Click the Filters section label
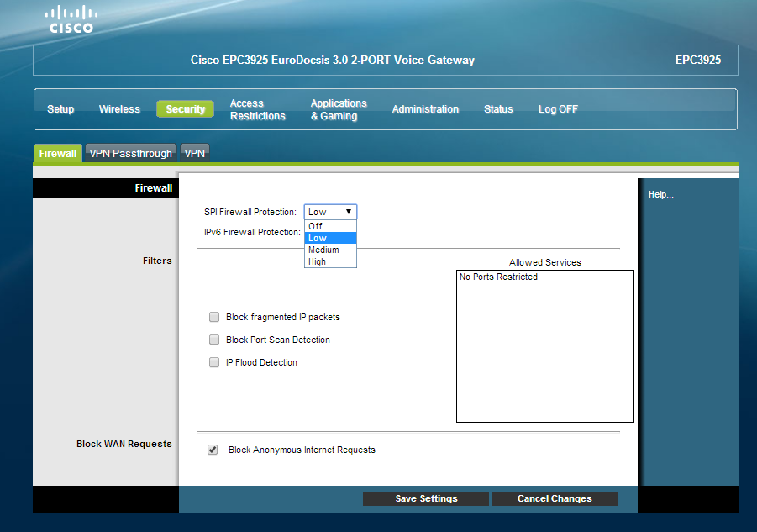The height and width of the screenshot is (532, 757). click(x=157, y=261)
